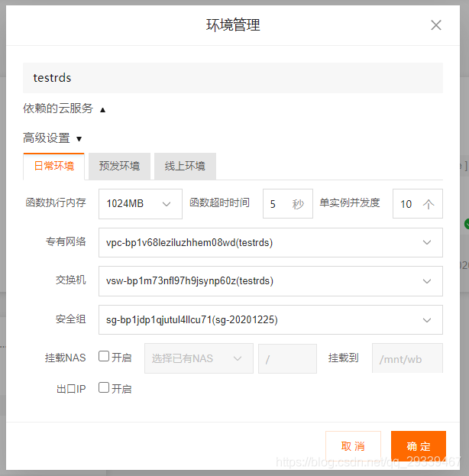Click the 函数超时时间 label

click(x=219, y=202)
